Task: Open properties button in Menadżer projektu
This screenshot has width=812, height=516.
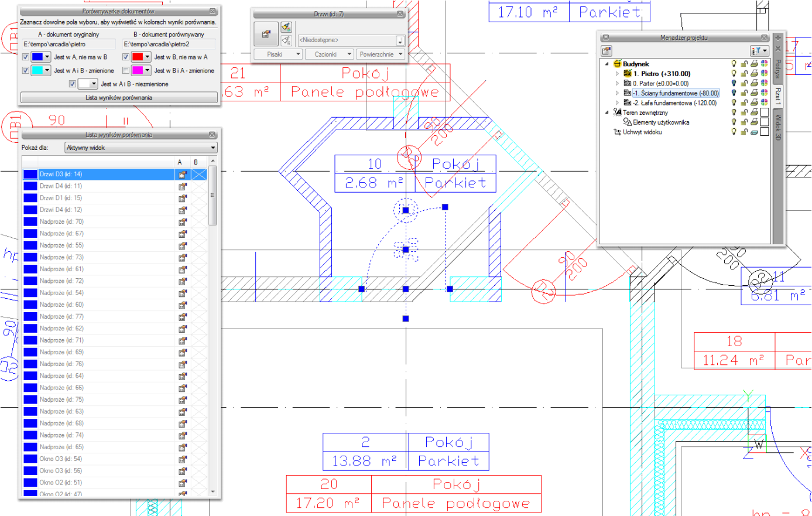Action: pyautogui.click(x=607, y=51)
